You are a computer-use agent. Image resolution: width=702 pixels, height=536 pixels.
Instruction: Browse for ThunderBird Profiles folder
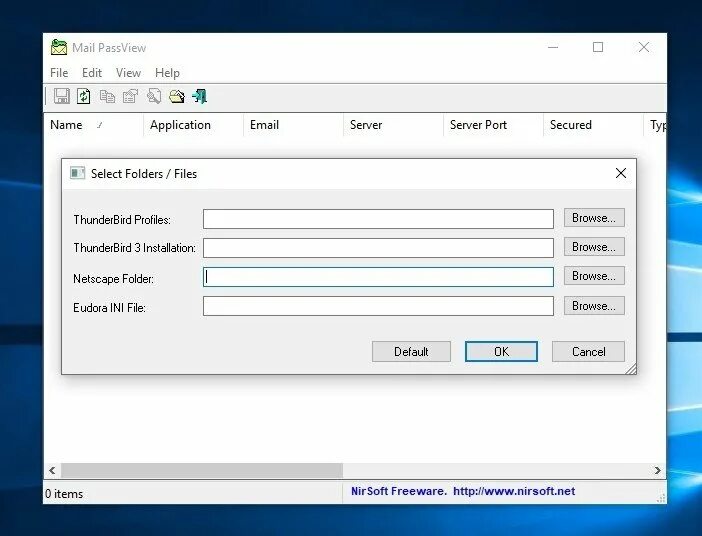click(594, 218)
